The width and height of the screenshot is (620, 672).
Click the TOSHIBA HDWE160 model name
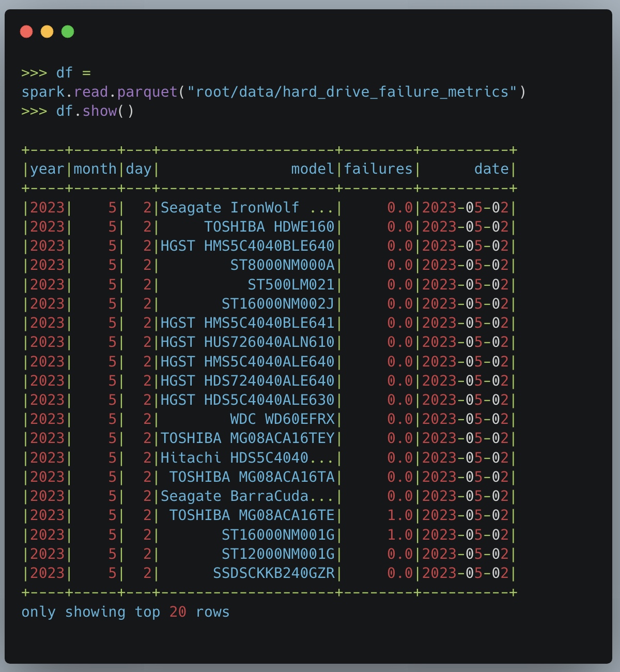tap(269, 227)
